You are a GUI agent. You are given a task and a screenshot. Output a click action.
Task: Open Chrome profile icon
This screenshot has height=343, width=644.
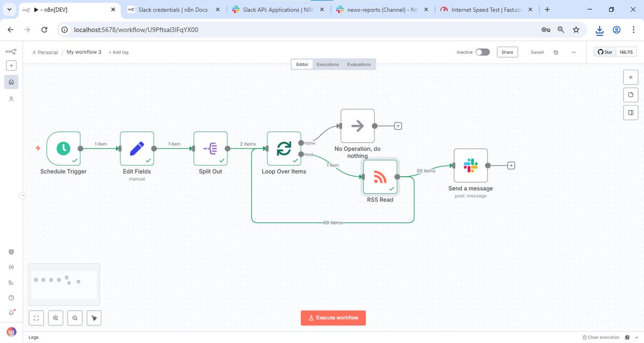pos(617,30)
